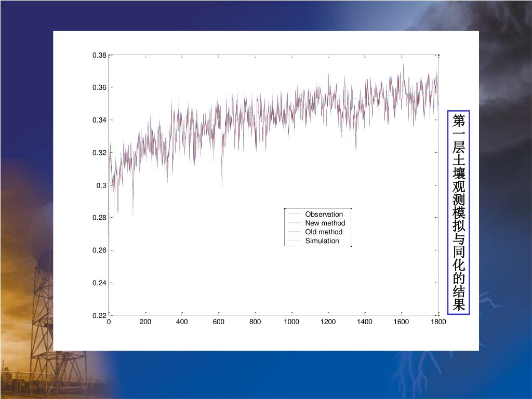Click x-axis label 200
Screen dimensions: 532x399
(145, 322)
